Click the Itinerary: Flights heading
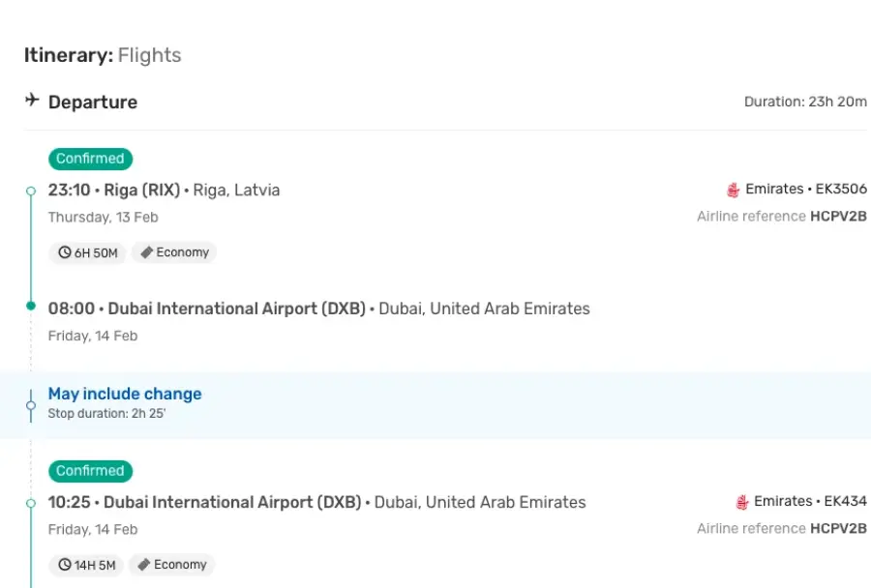 103,55
